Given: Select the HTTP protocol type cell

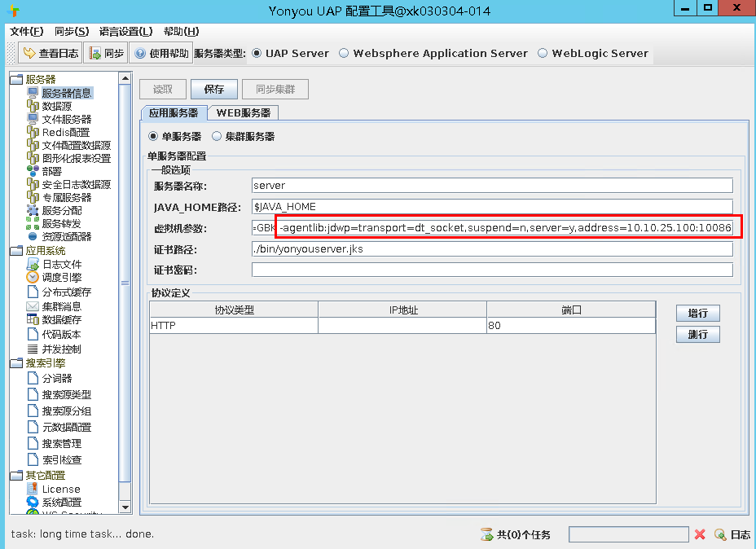Looking at the screenshot, I should click(234, 325).
